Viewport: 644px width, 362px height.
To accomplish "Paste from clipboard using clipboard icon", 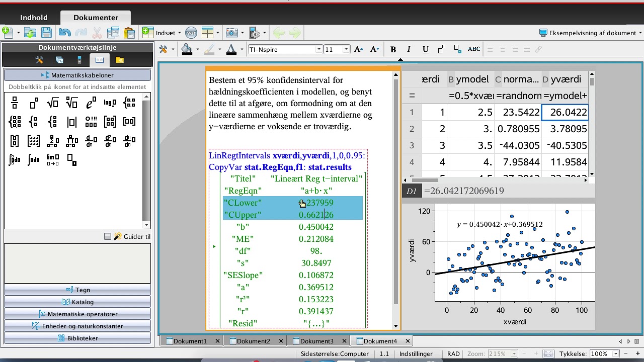I will coord(129,33).
